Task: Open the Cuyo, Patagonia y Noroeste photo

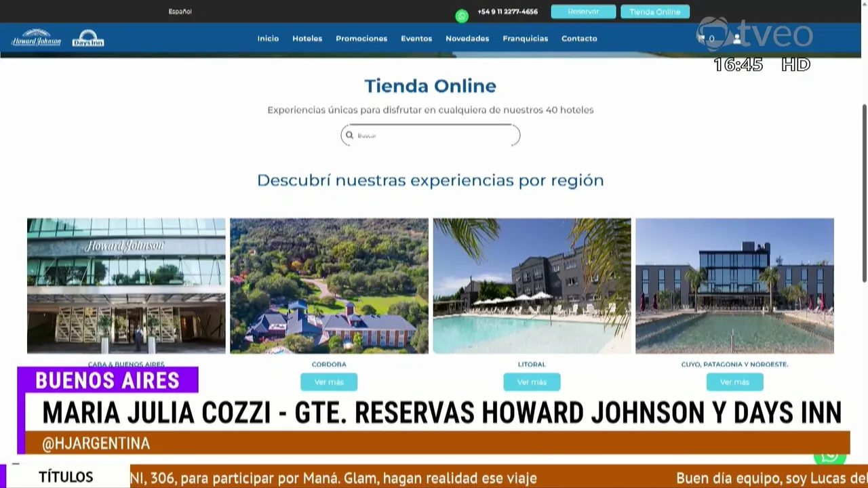Action: point(734,285)
